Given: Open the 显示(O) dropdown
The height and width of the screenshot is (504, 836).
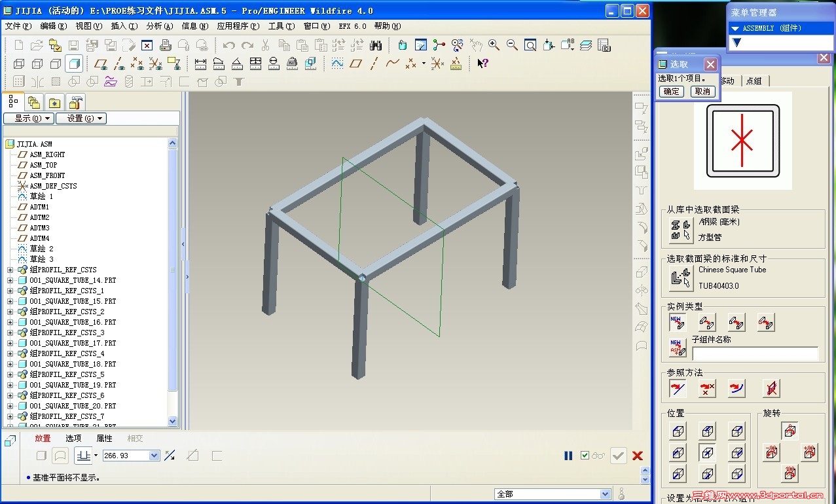Looking at the screenshot, I should [x=28, y=118].
